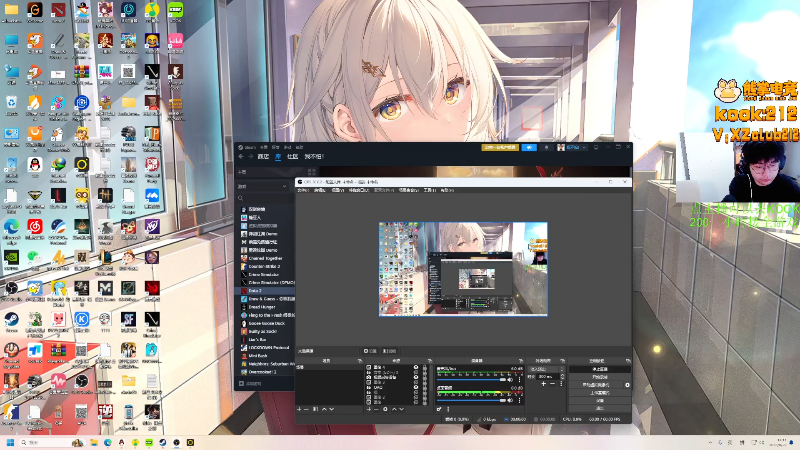Open audio mixer menu dots beside gear
Screen dimensions: 800x450
(448, 409)
